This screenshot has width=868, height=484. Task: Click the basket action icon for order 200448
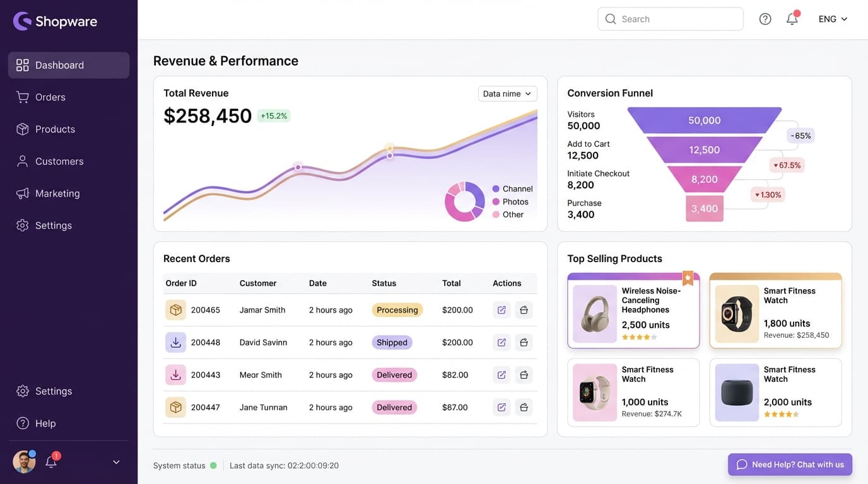524,342
